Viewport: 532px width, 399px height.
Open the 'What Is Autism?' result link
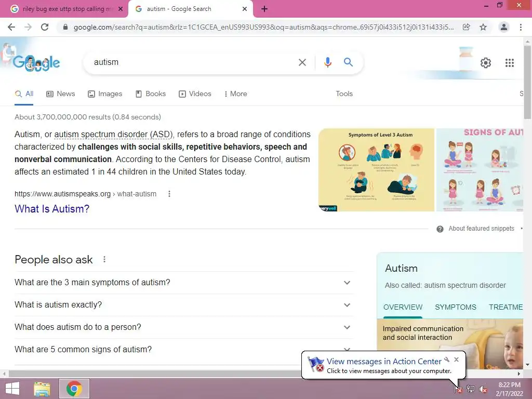point(52,209)
